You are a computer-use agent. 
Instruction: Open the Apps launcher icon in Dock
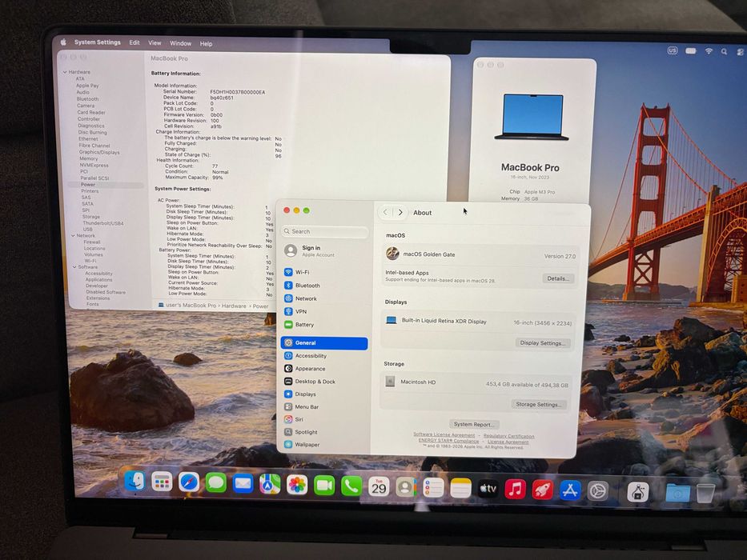pyautogui.click(x=162, y=482)
